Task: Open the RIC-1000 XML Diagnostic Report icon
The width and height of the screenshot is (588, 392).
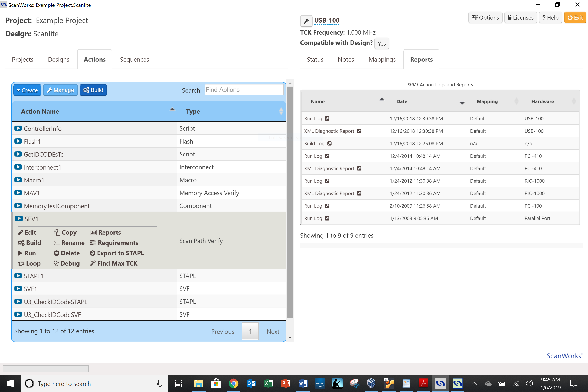Action: coord(359,193)
